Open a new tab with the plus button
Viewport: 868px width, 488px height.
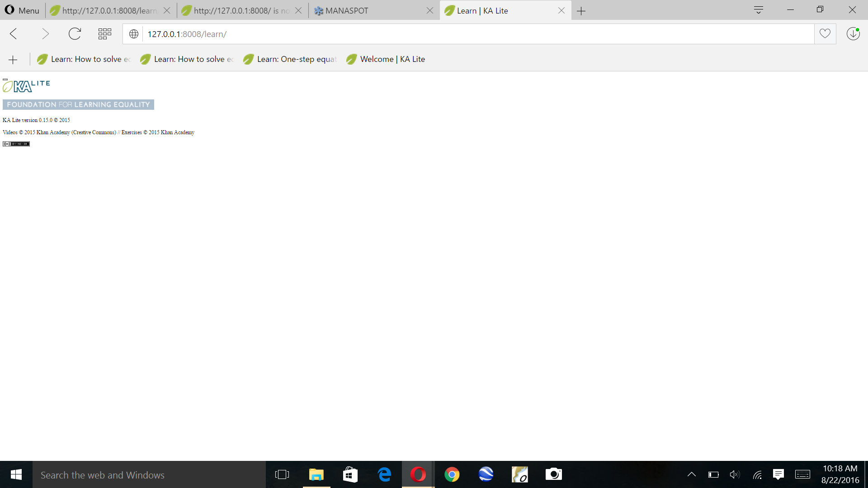[581, 11]
